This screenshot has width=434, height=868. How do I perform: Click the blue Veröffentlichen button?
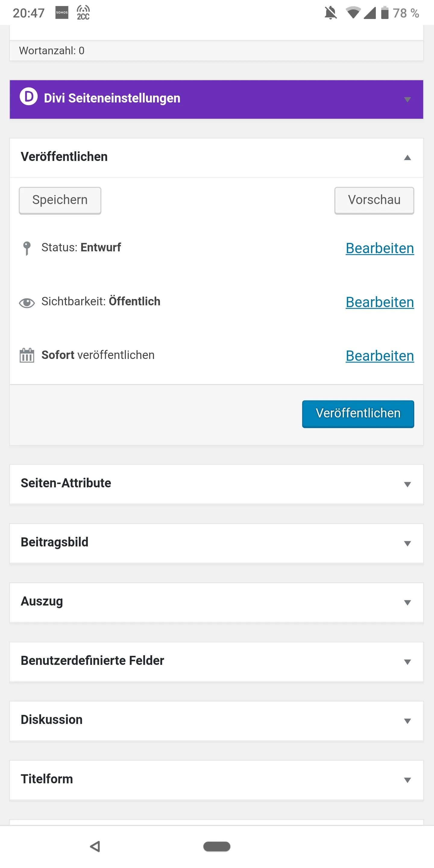(x=358, y=414)
